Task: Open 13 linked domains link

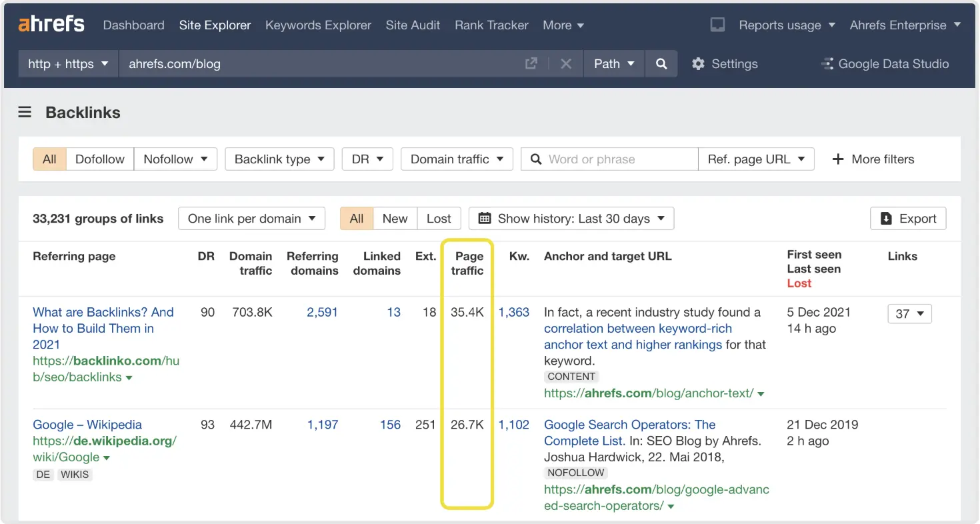Action: click(x=394, y=312)
